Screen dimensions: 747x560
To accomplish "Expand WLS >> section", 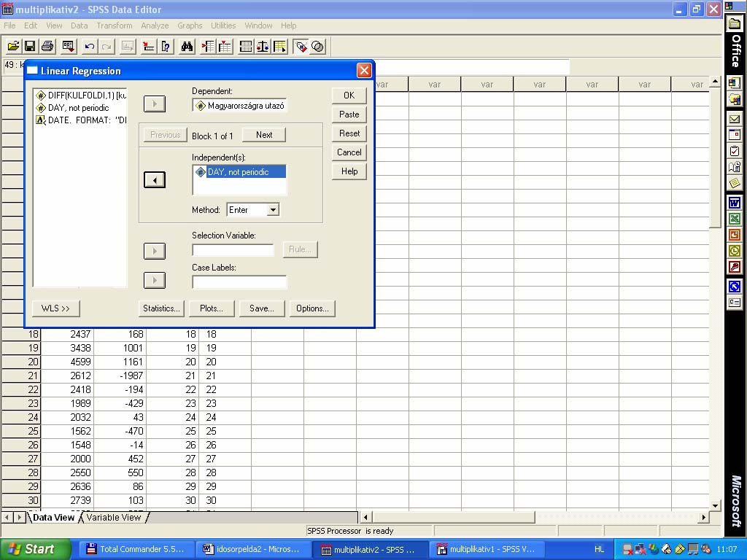I will [x=55, y=308].
